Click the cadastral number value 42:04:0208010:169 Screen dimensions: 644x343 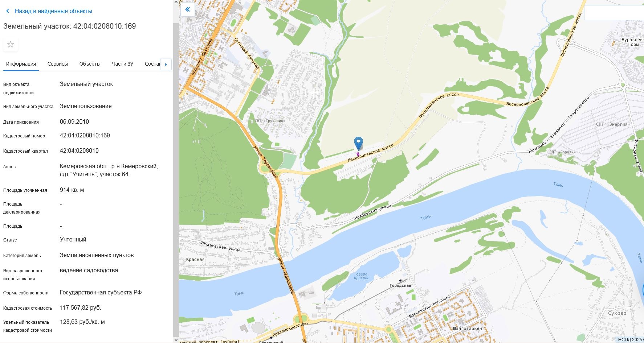coord(85,136)
